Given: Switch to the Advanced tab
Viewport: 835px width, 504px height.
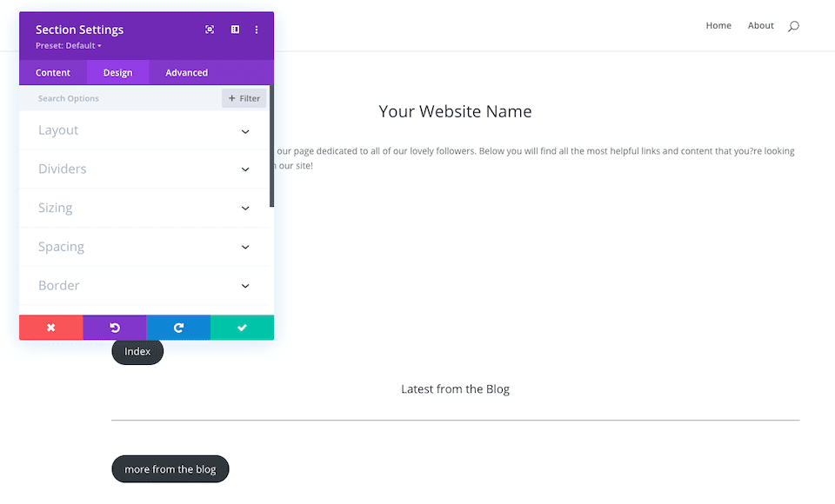Looking at the screenshot, I should coord(185,72).
